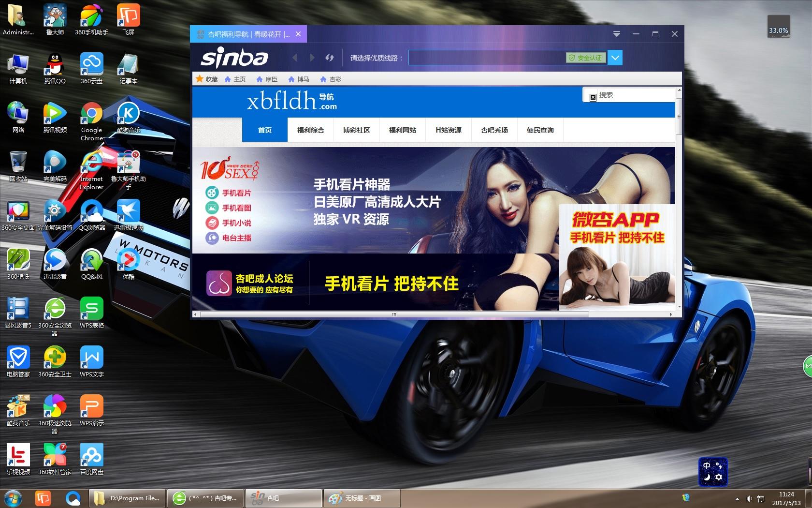Go forward using the browser forward arrow

click(312, 58)
